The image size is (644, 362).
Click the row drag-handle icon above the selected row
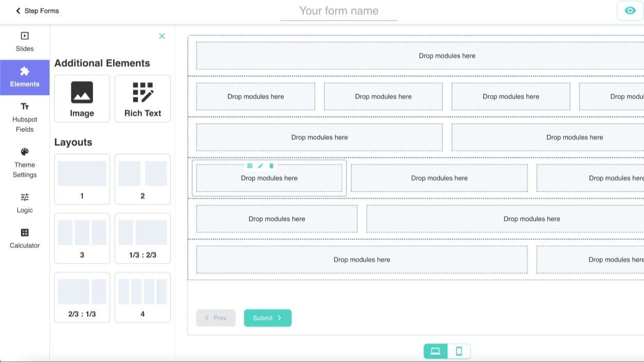(250, 165)
